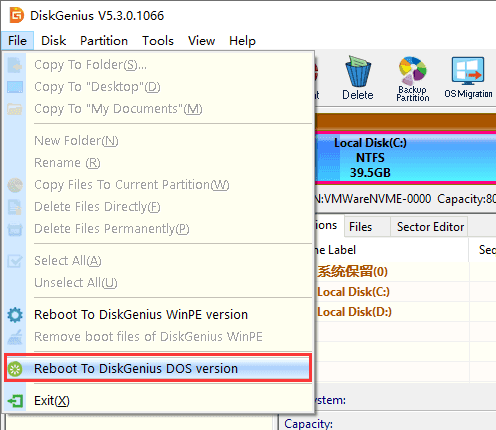Choose Reboot To DiskGenius WinPE version
The image size is (496, 430).
(158, 315)
